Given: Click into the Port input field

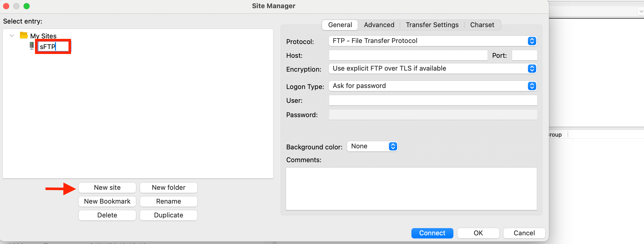Looking at the screenshot, I should pos(524,55).
